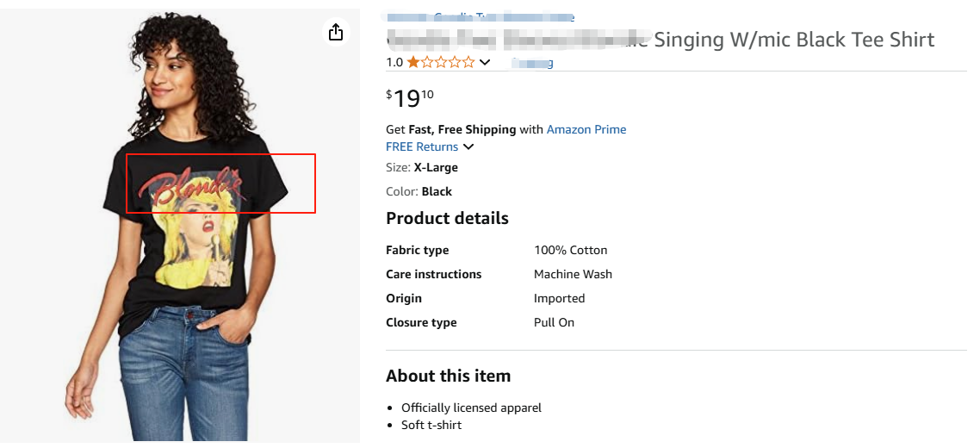
Task: Click the $19.10 price
Action: point(410,98)
